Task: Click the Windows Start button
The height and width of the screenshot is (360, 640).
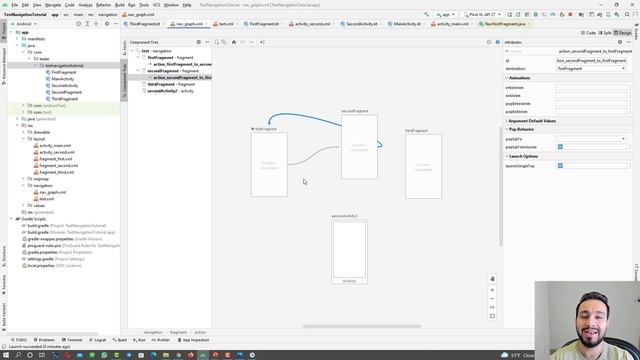Action: [x=6, y=355]
